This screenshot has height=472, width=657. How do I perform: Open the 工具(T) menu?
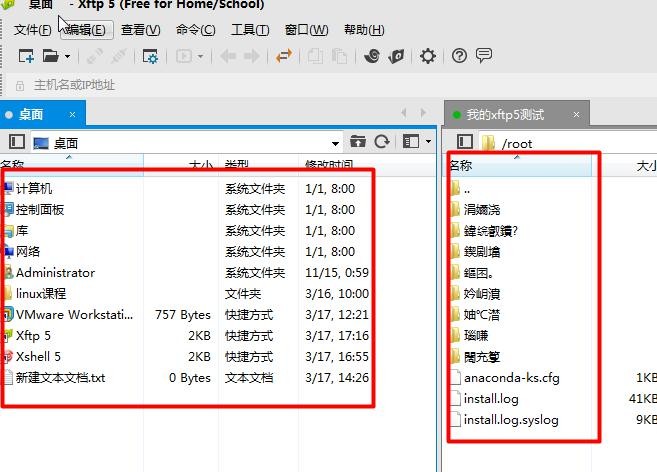250,30
